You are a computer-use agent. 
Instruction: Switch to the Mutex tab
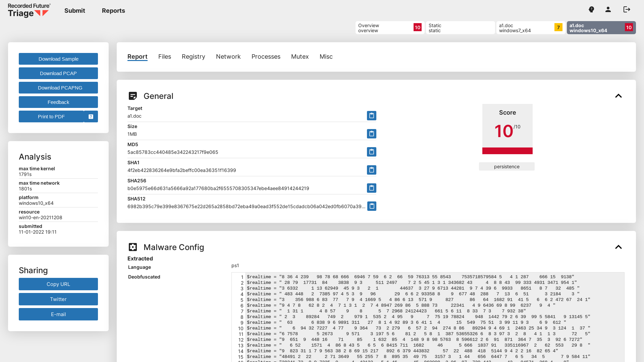click(x=300, y=57)
